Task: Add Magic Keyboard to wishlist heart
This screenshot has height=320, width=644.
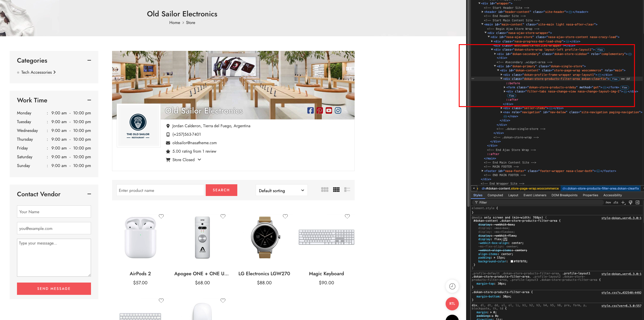Action: pyautogui.click(x=347, y=216)
